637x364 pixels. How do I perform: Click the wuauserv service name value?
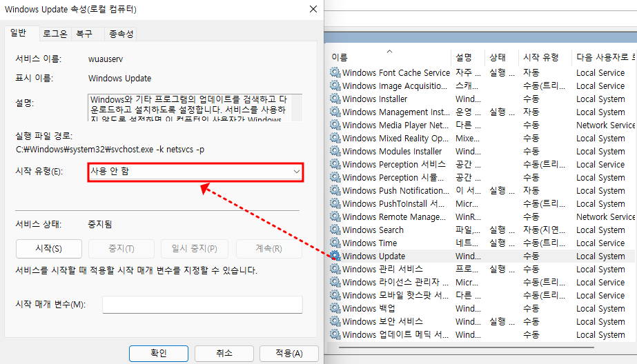click(x=106, y=59)
